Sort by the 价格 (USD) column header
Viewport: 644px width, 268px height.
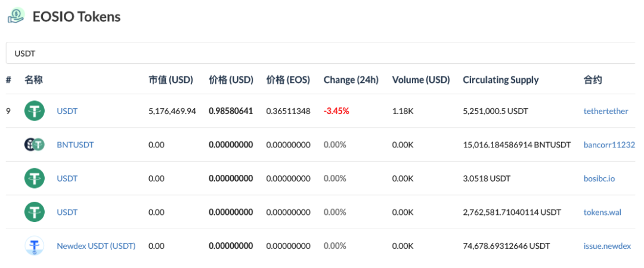[x=231, y=80]
